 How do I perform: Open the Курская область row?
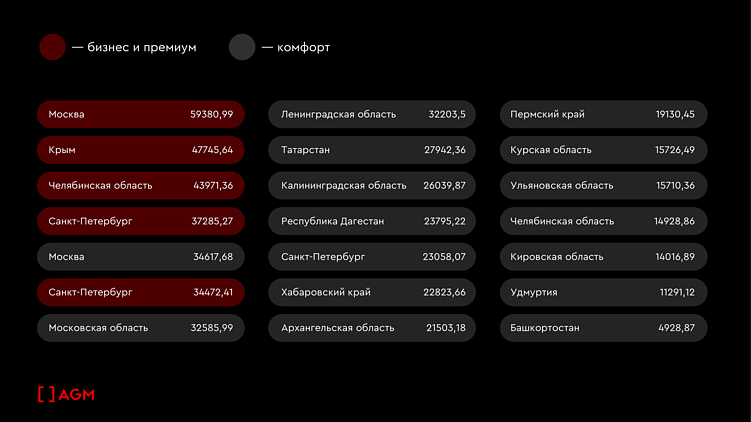604,150
